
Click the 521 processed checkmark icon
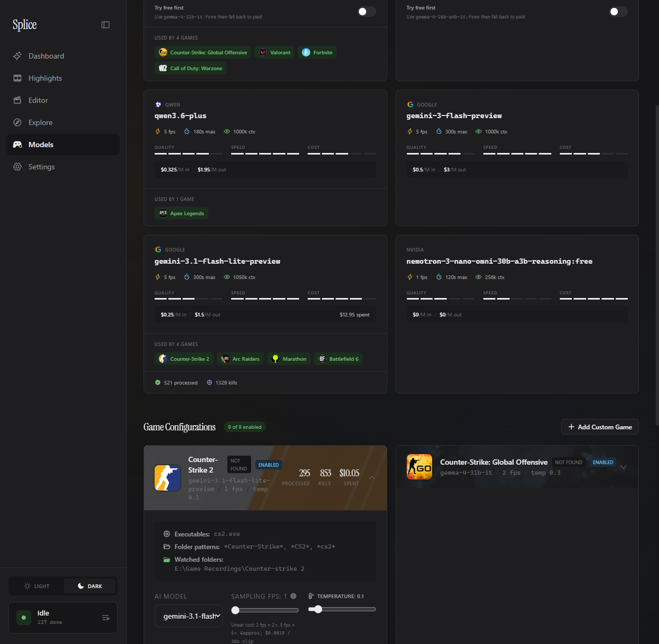pos(158,382)
